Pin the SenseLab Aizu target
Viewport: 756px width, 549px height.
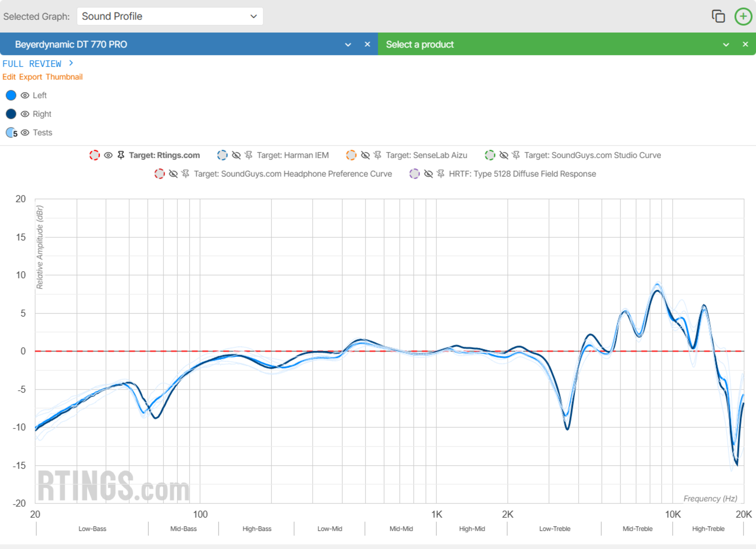coord(377,155)
